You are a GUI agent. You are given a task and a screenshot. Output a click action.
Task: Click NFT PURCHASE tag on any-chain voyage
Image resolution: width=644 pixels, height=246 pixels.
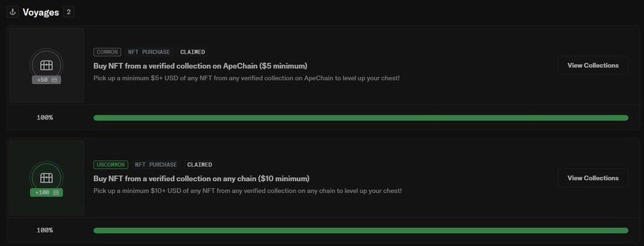[155, 164]
